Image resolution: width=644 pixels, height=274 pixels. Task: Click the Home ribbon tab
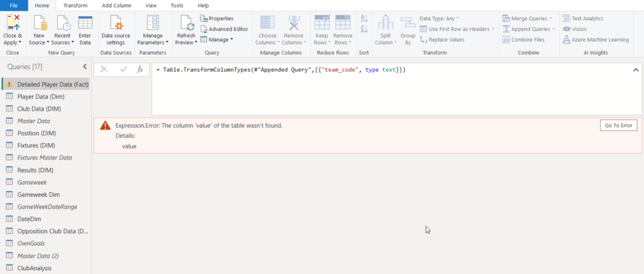click(x=42, y=5)
